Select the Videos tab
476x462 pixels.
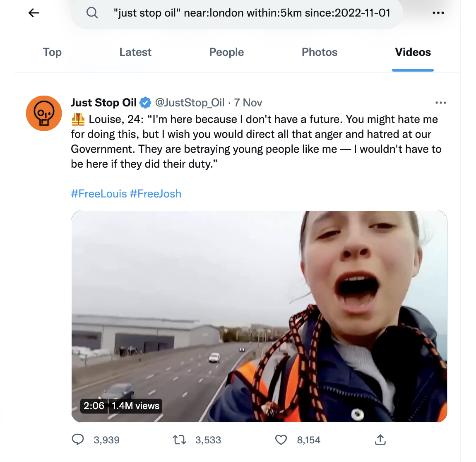tap(413, 52)
